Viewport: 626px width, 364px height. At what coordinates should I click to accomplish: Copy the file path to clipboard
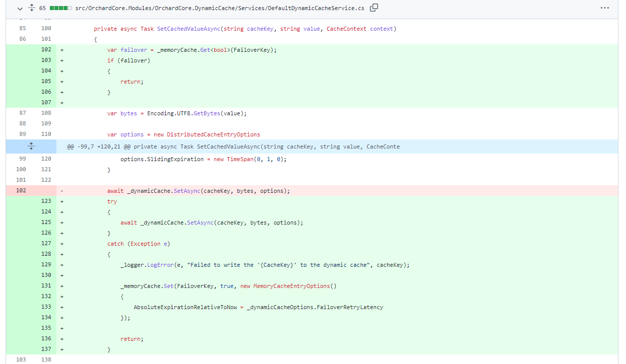(374, 8)
